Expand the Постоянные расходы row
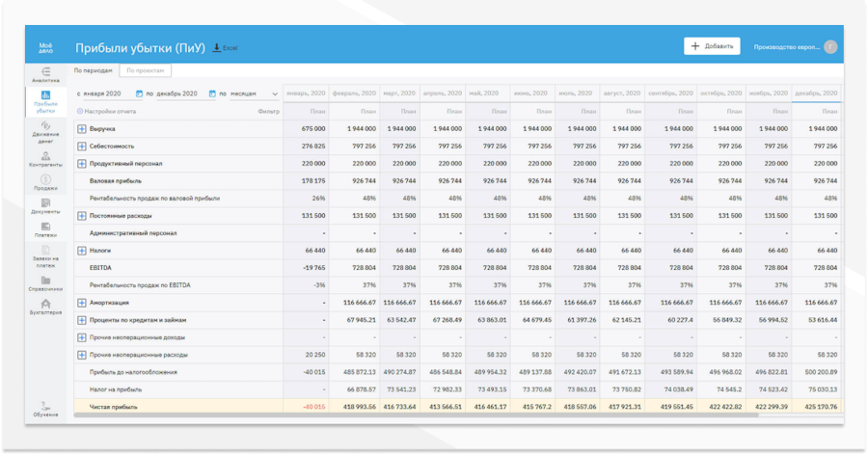Screen dimensions: 868x455 click(81, 216)
